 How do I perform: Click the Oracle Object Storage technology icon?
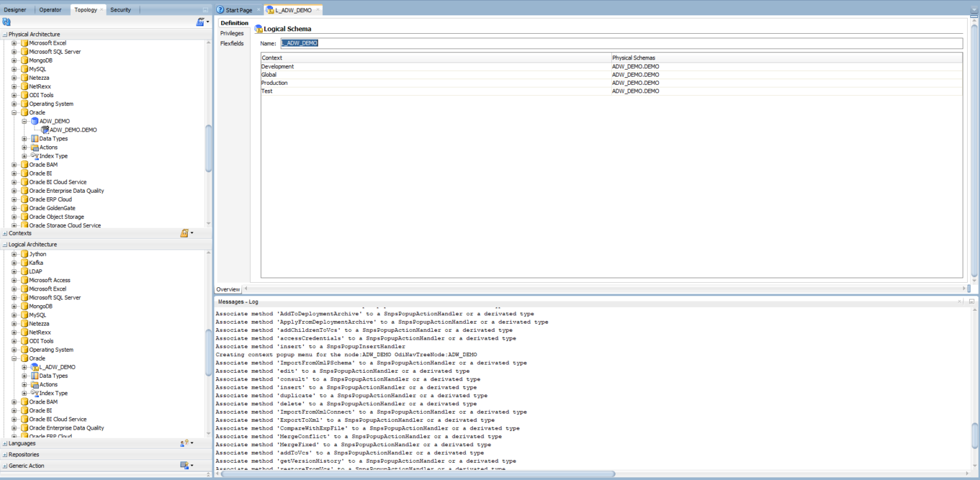point(24,217)
